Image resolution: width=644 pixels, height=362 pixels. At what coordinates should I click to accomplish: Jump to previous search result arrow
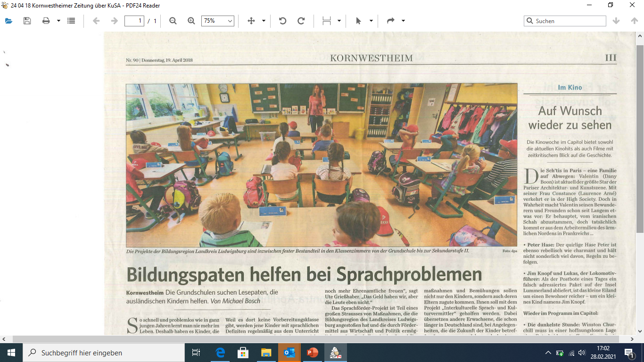[x=634, y=21]
